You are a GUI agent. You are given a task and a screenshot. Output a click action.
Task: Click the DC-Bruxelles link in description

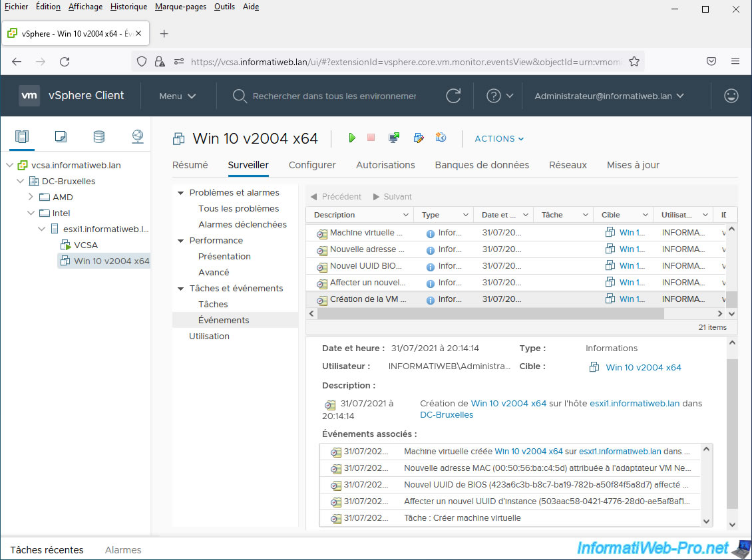pos(447,415)
